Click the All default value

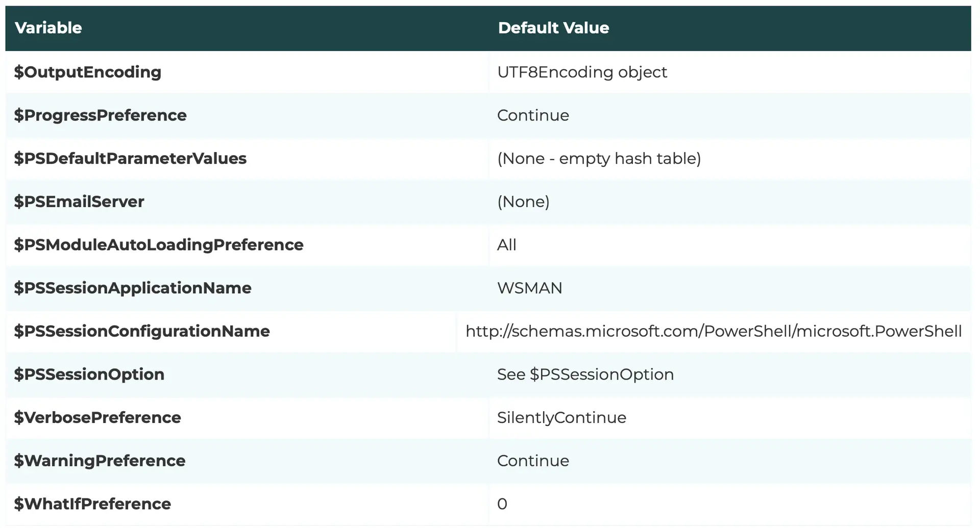tap(507, 245)
